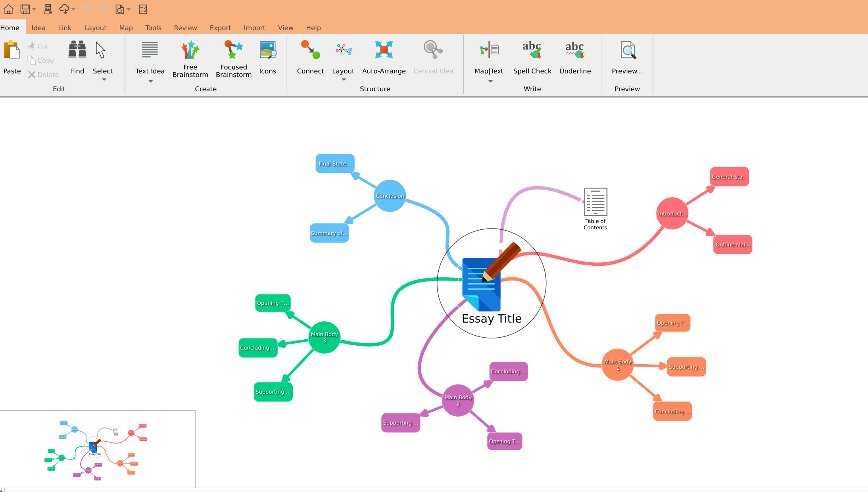Launch Spell Check

(532, 51)
